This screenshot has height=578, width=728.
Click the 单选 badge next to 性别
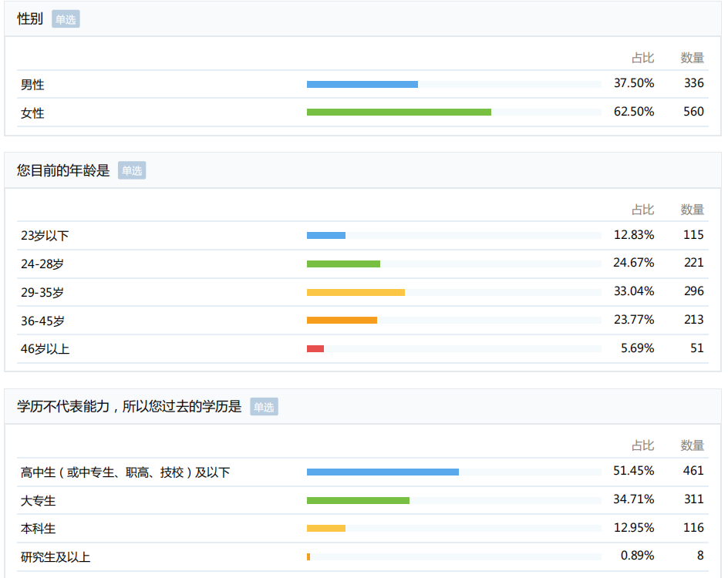pyautogui.click(x=65, y=17)
